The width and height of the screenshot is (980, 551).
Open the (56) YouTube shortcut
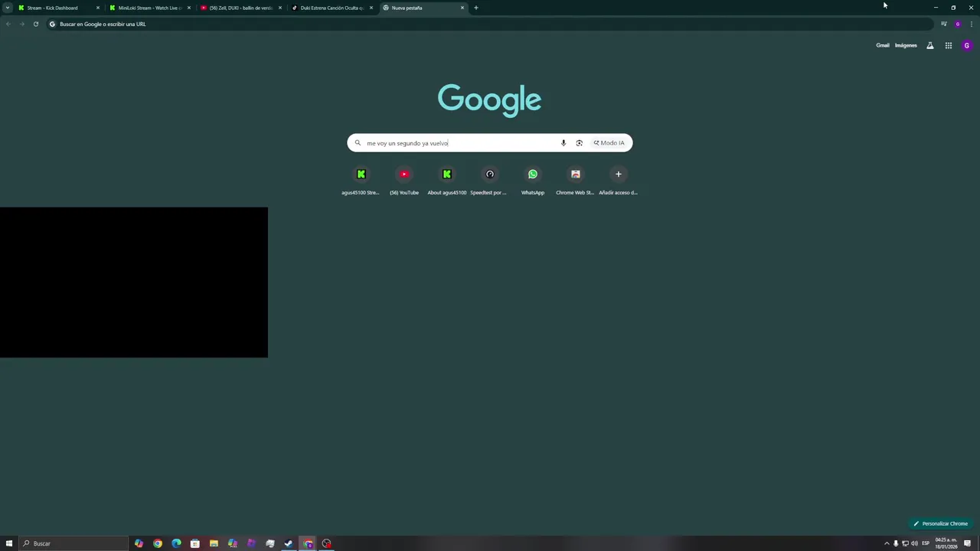click(404, 181)
